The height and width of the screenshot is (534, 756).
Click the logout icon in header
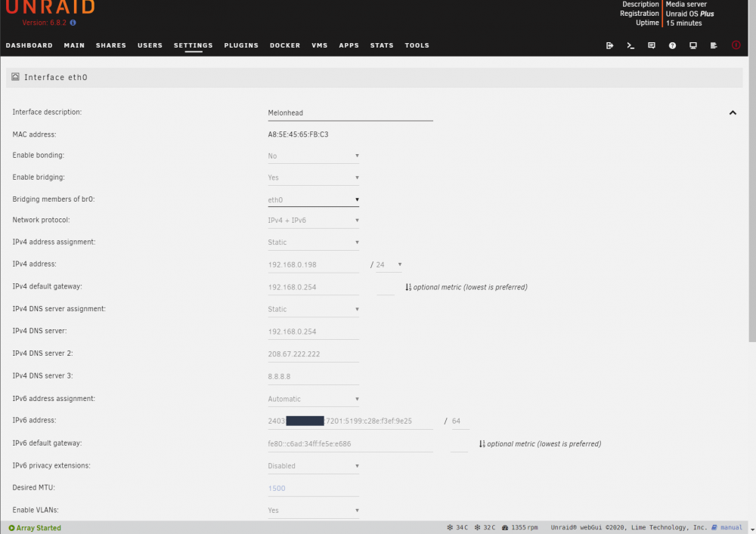tap(609, 45)
